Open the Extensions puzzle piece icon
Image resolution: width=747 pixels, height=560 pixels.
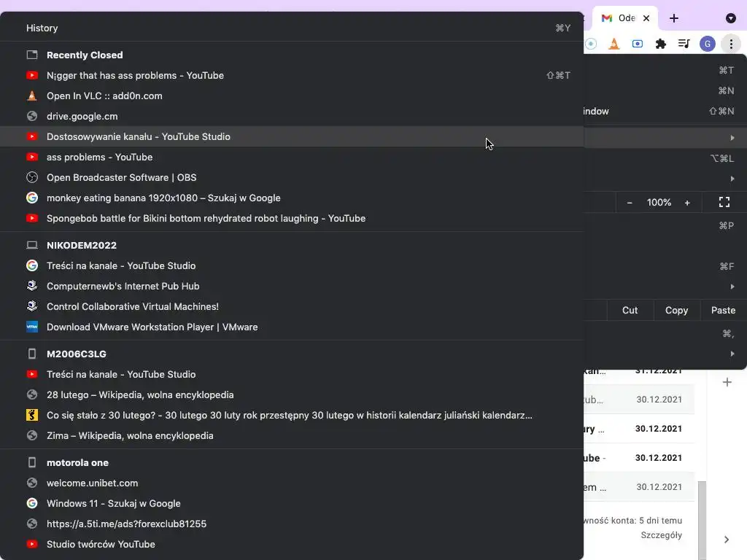click(x=660, y=44)
